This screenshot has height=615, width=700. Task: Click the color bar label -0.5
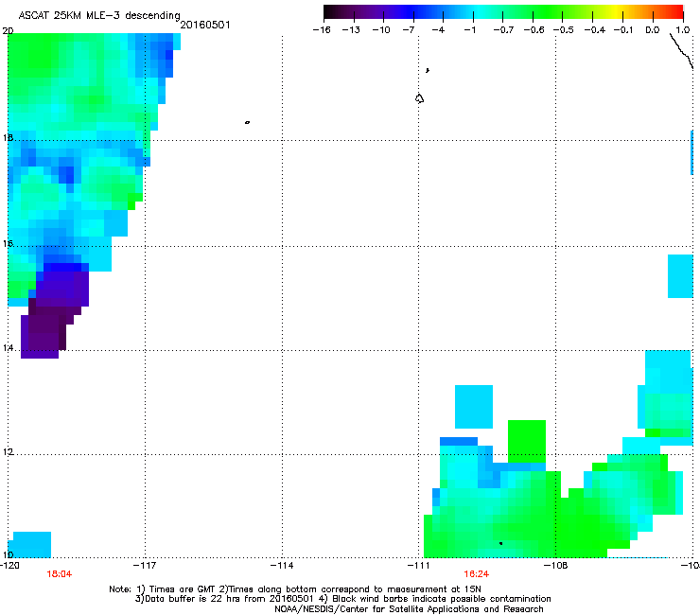pyautogui.click(x=564, y=30)
